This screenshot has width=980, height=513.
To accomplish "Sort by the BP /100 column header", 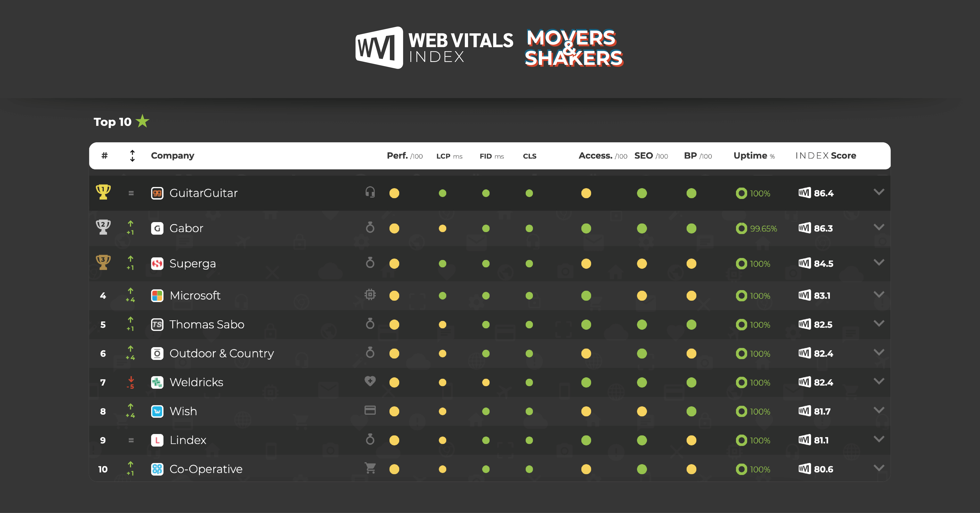I will click(698, 156).
